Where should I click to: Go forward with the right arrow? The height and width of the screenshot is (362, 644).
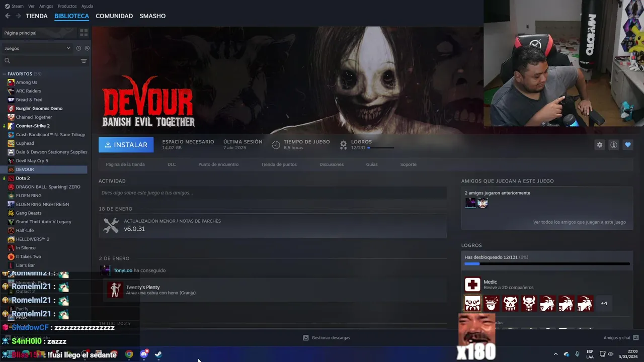(18, 16)
